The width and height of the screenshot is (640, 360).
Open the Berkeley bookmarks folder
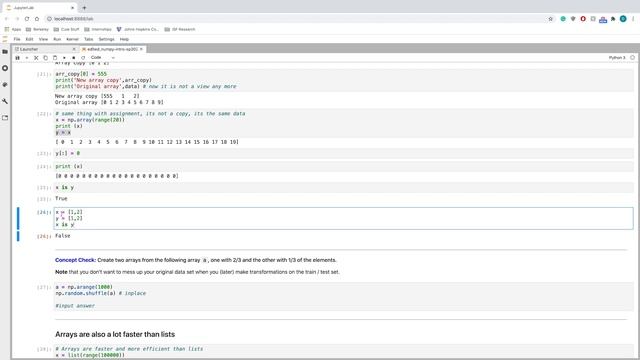point(37,29)
